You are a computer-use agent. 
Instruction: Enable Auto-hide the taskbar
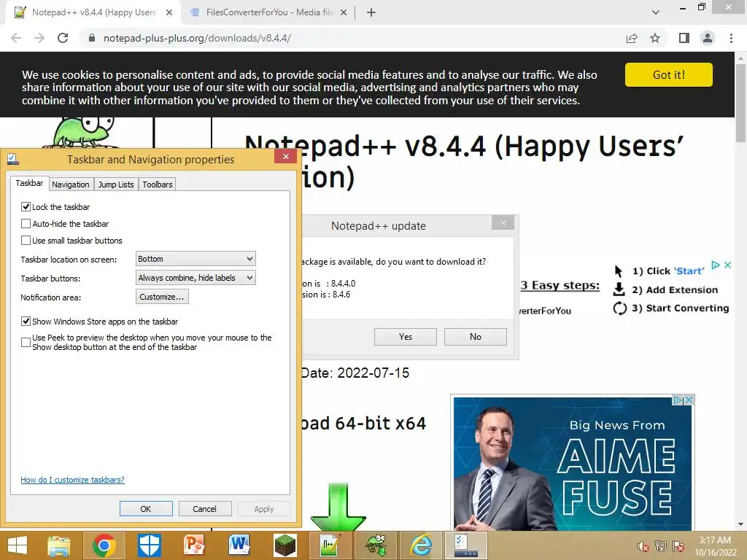coord(26,223)
